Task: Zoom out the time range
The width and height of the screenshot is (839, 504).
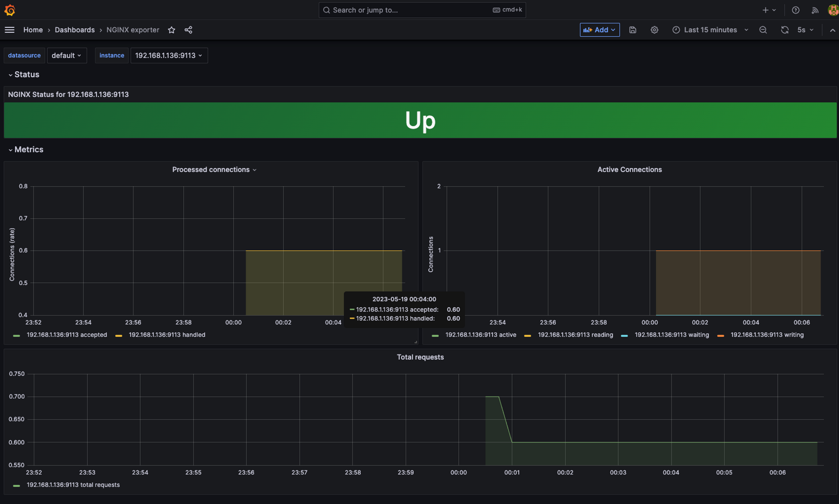Action: pos(763,30)
